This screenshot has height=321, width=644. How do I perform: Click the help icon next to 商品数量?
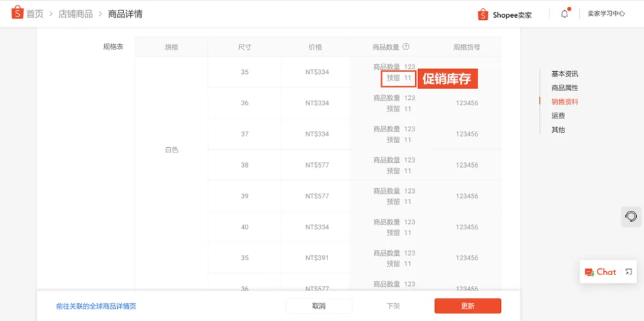pyautogui.click(x=406, y=47)
